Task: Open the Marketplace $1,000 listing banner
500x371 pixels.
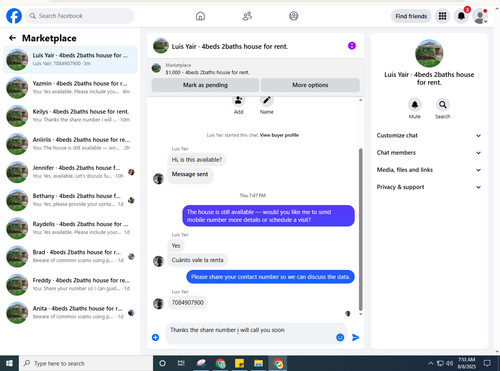Action: tap(256, 68)
